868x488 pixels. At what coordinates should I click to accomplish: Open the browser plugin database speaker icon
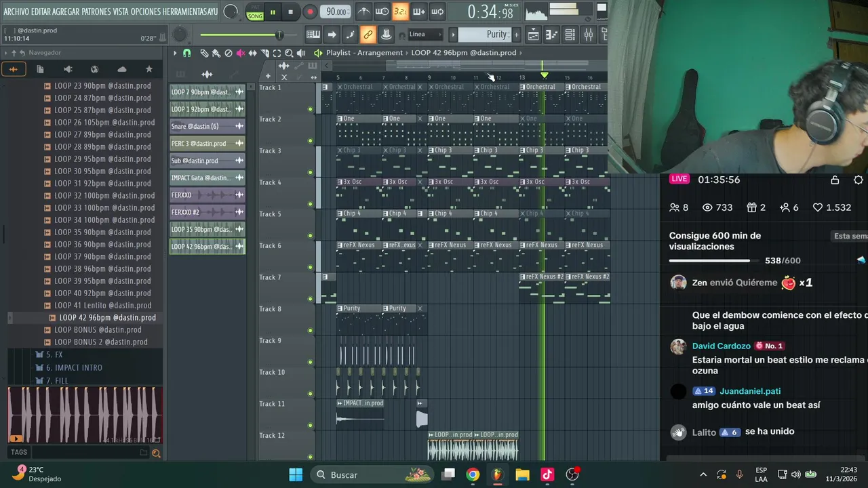[68, 69]
